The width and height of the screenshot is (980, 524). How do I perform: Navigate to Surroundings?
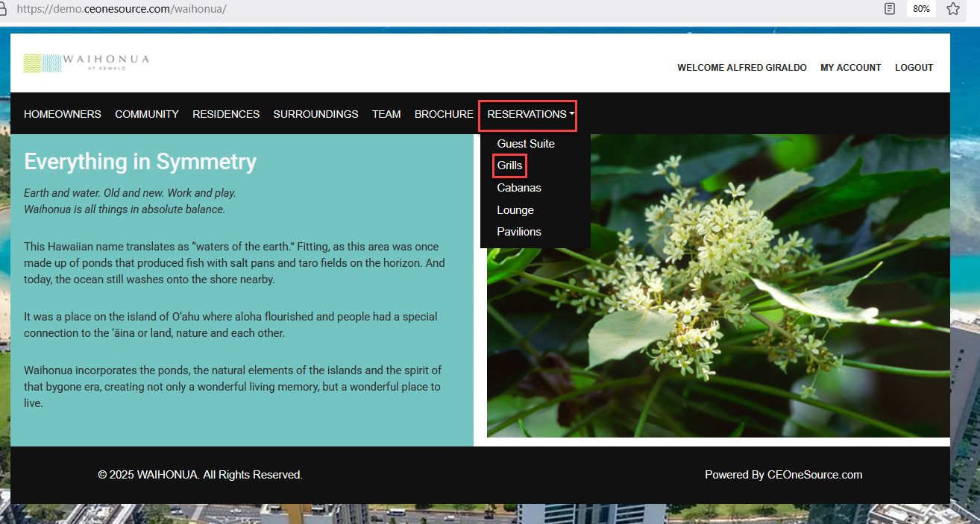[x=315, y=114]
